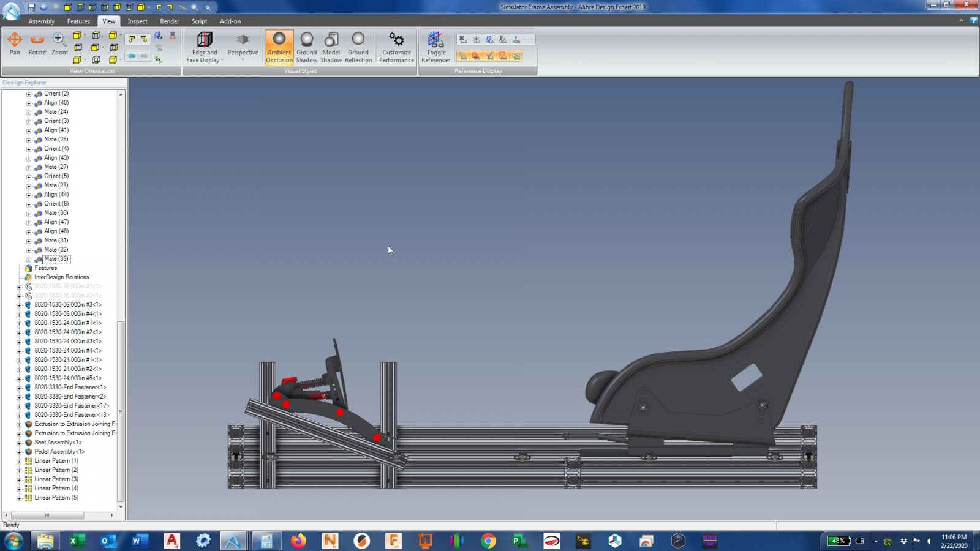Open the Features ribbon tab

click(x=78, y=21)
